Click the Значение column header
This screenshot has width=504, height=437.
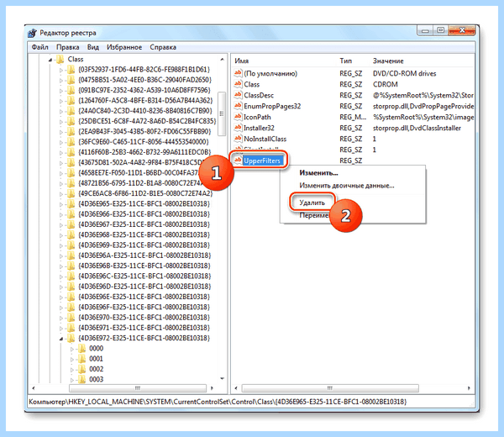(x=388, y=61)
